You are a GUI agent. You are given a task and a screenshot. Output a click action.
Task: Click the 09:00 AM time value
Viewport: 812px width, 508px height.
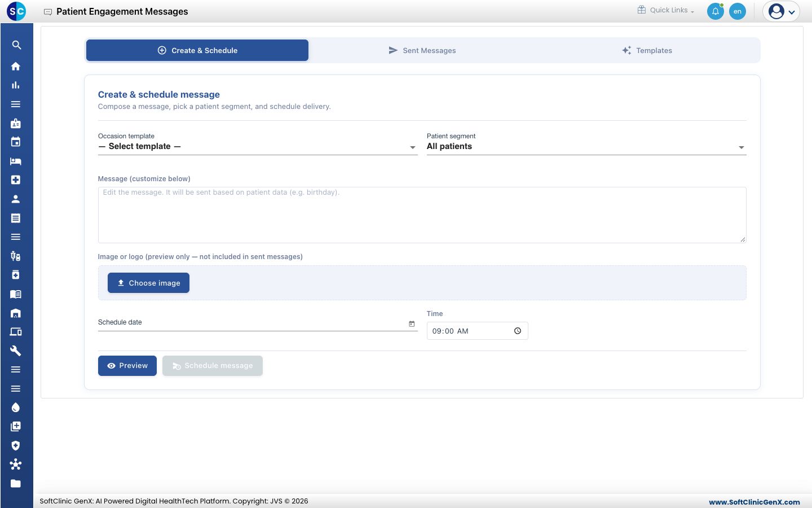[x=451, y=331]
